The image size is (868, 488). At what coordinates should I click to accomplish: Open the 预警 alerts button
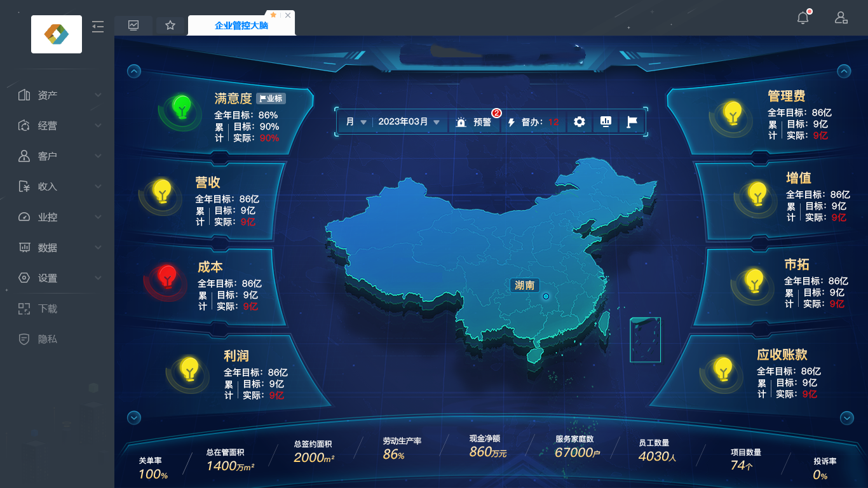[x=473, y=122]
